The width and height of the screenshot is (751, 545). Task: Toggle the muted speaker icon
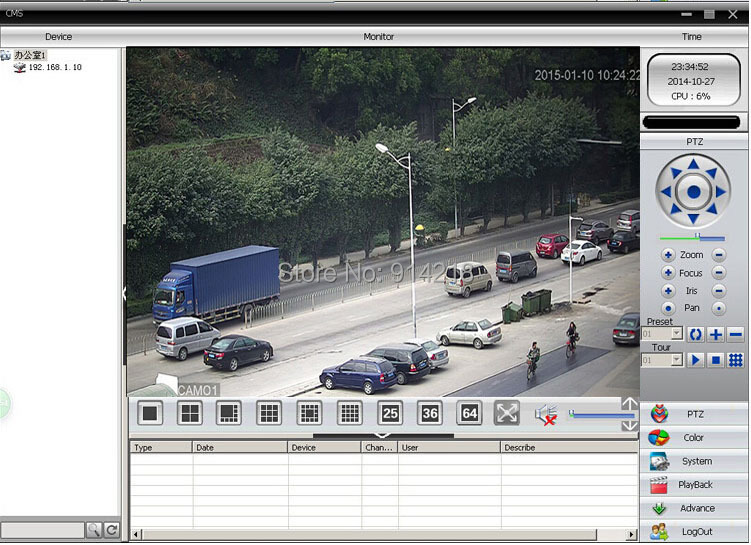545,413
